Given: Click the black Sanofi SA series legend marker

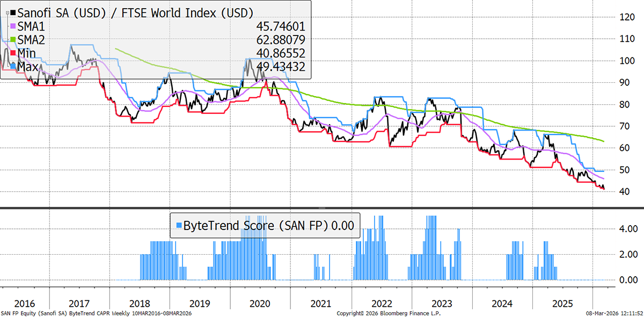Looking at the screenshot, I should [x=12, y=12].
